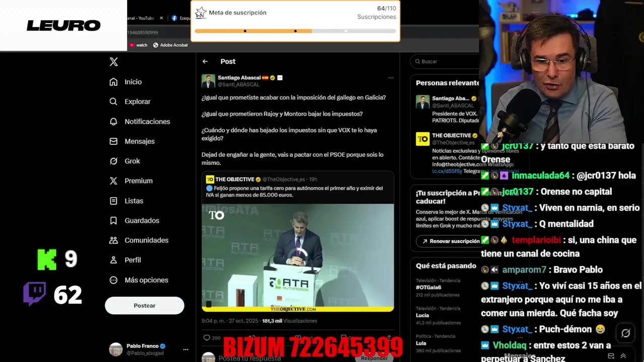Close the YouTube browser tab
The image size is (644, 362).
(162, 18)
